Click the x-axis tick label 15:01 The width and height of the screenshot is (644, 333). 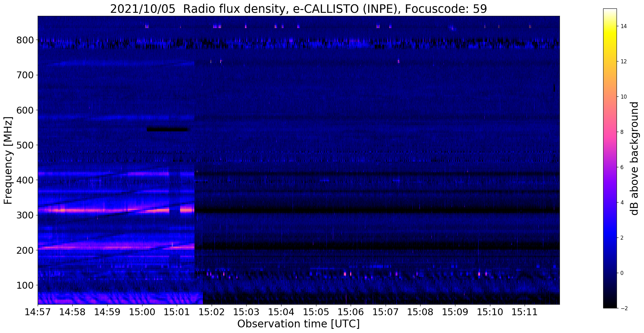(x=177, y=312)
